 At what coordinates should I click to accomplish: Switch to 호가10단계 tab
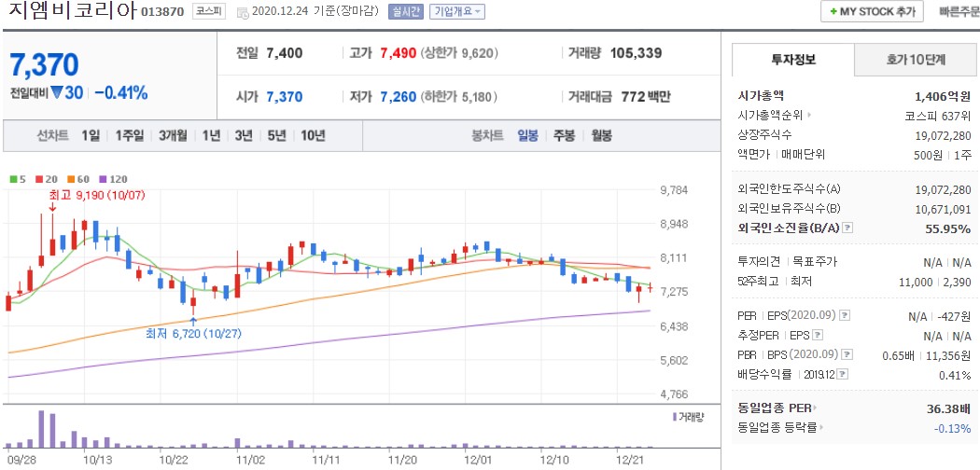(x=915, y=60)
